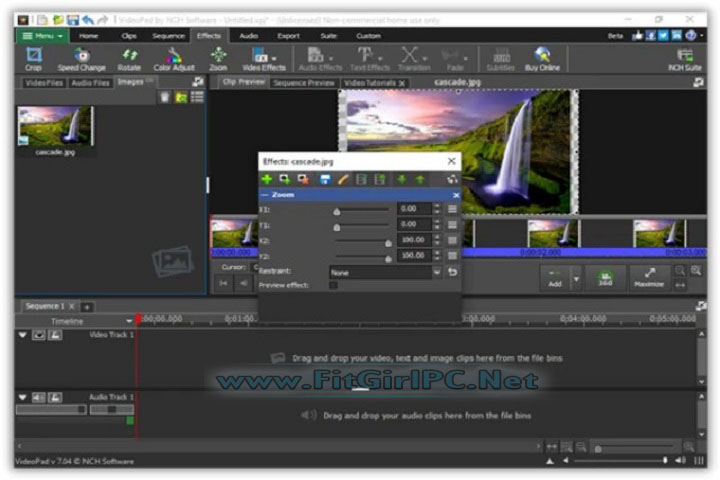Open the Sequence Preview tab
720x480 pixels.
303,83
